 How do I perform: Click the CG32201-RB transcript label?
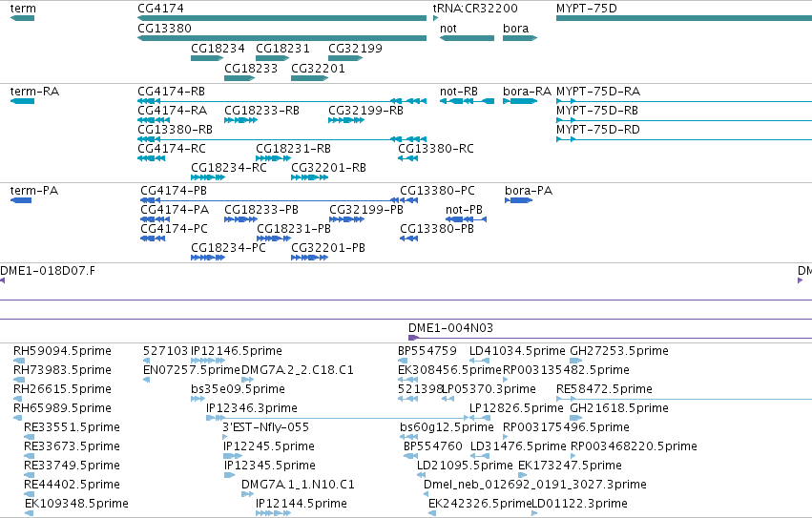tap(328, 168)
